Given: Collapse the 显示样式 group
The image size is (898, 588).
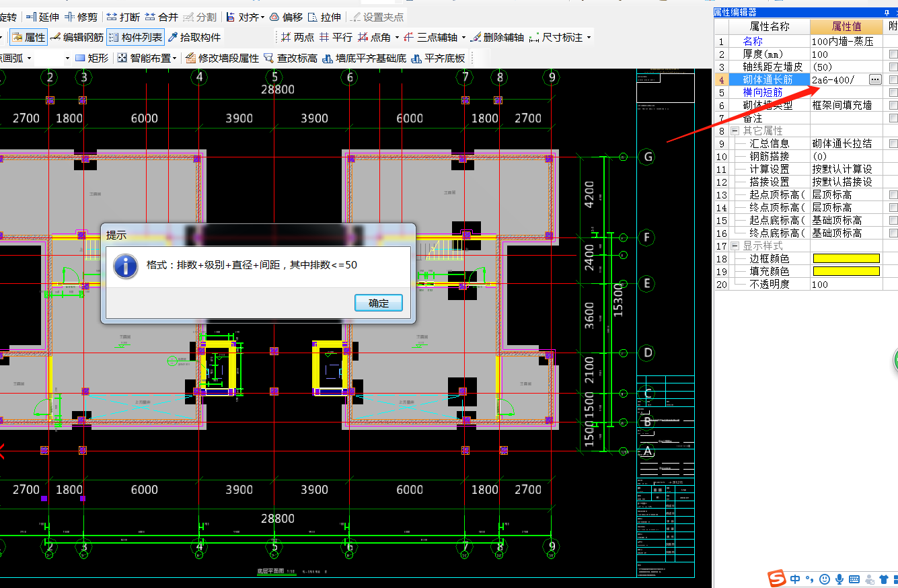Looking at the screenshot, I should click(x=736, y=246).
